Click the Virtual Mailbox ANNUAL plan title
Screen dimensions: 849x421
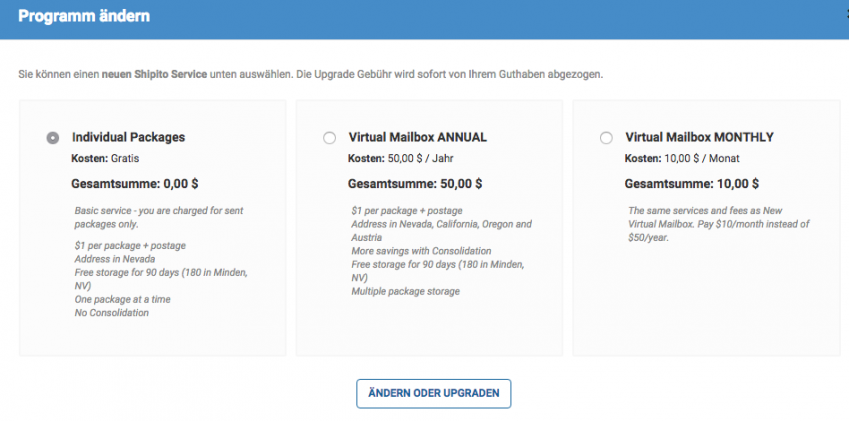(x=417, y=137)
